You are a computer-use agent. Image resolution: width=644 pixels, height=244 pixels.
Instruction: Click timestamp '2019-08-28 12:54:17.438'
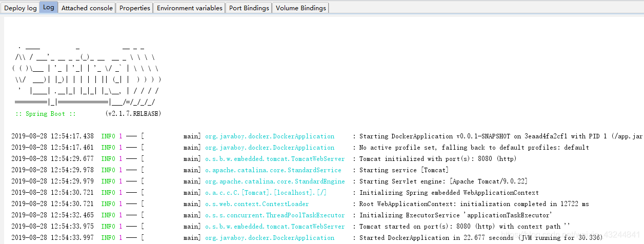coord(52,136)
